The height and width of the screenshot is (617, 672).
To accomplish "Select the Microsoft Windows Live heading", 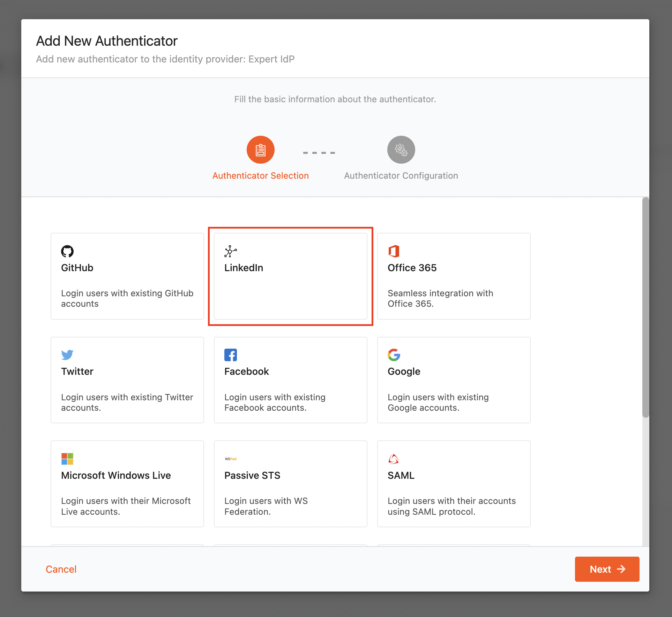I will click(116, 475).
